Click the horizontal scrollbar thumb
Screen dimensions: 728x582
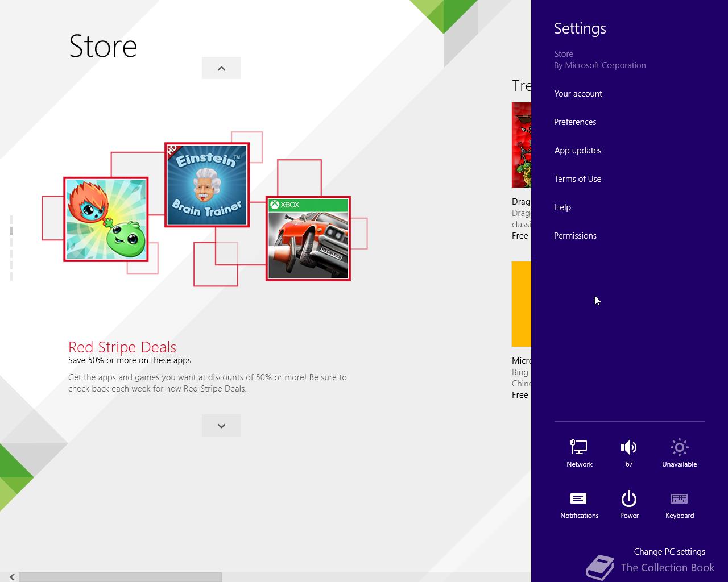pyautogui.click(x=120, y=577)
